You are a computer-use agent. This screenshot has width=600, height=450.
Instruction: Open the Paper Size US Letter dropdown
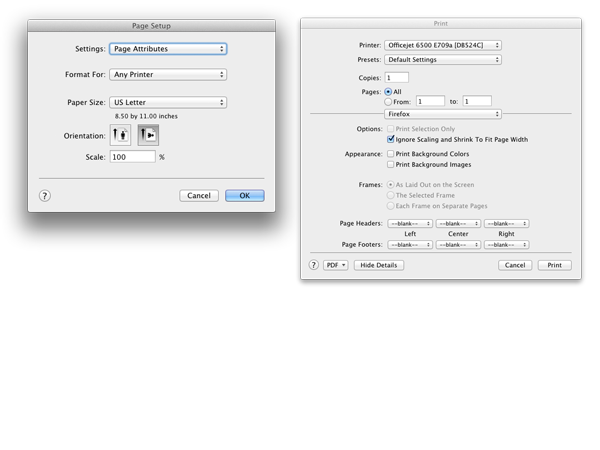click(168, 102)
